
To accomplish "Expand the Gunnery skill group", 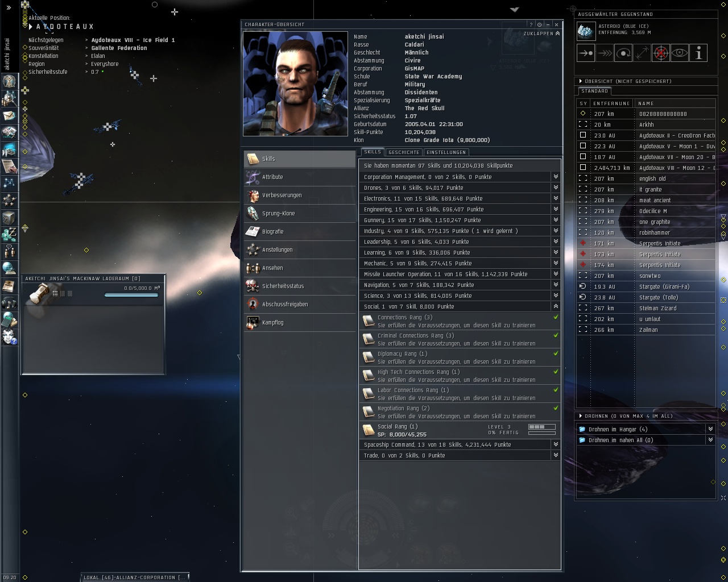I will coord(556,220).
